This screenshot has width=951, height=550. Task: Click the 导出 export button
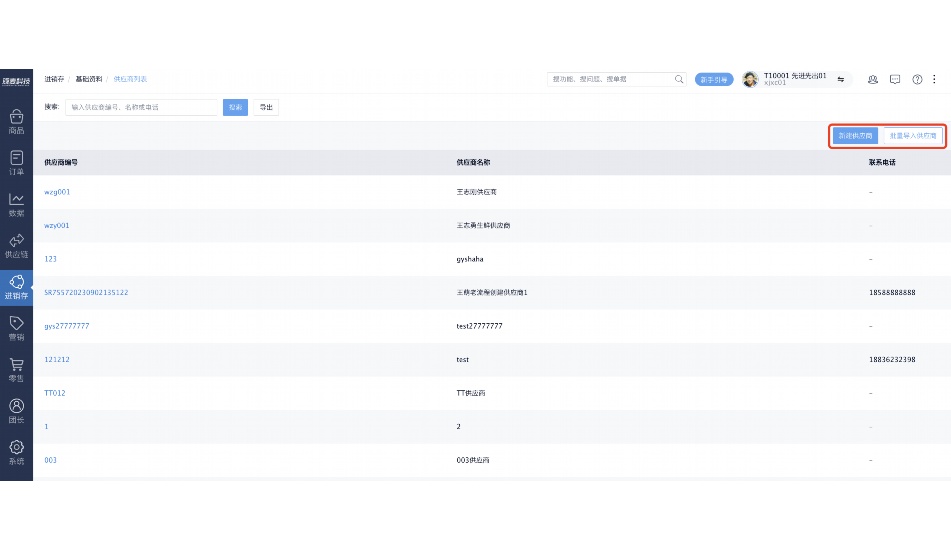265,107
